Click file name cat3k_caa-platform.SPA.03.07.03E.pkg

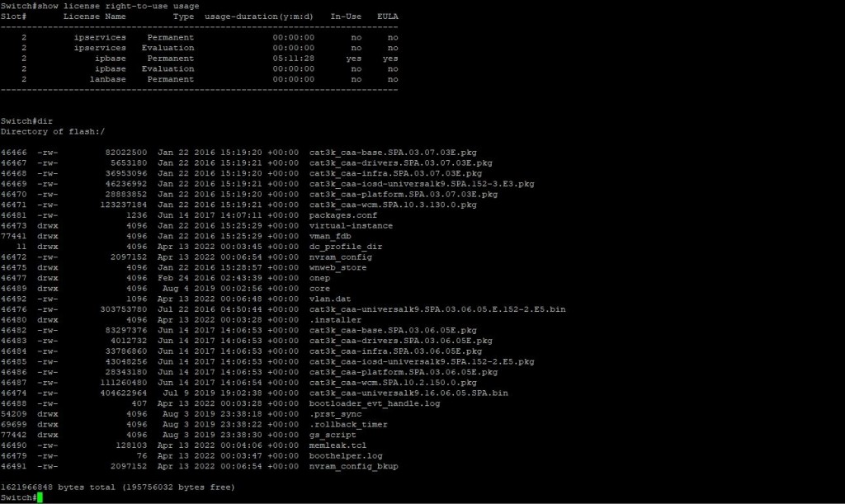(403, 195)
